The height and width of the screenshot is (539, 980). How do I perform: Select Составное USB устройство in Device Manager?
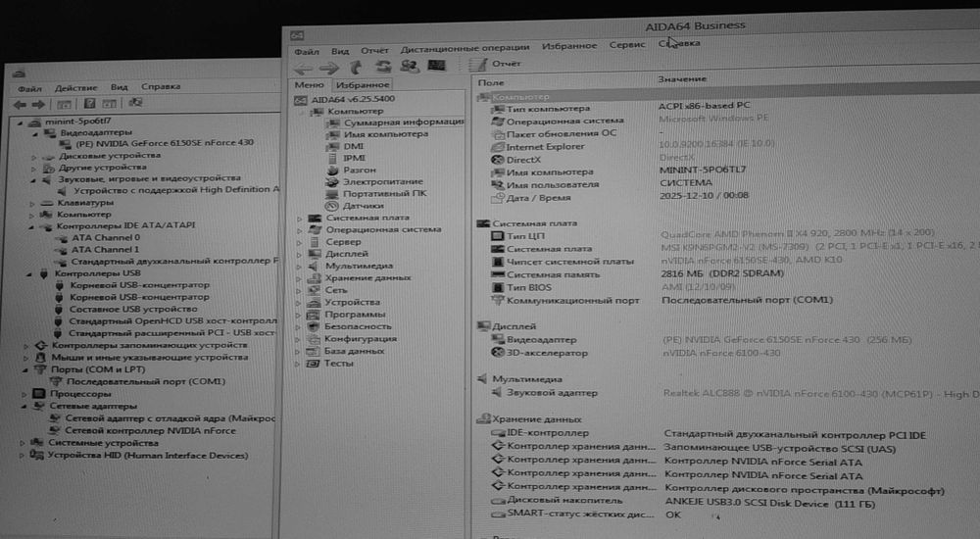point(133,309)
